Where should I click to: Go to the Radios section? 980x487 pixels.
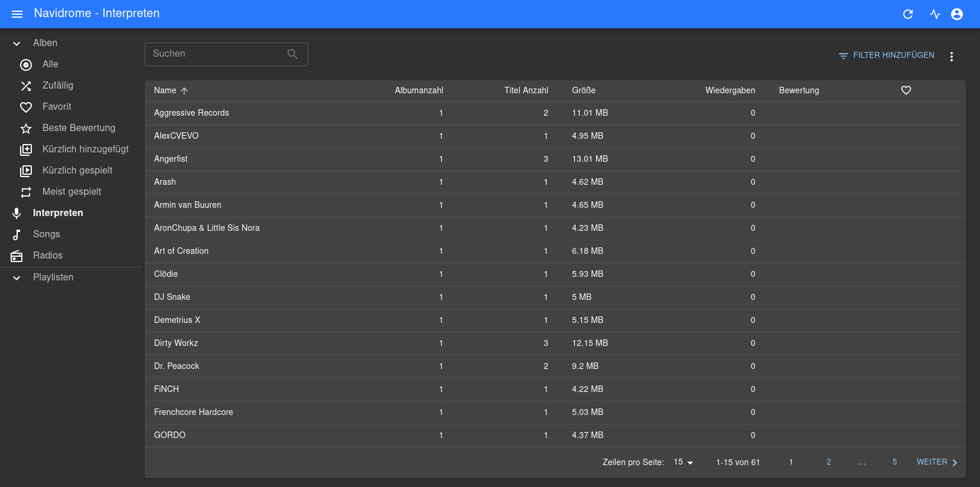[71, 256]
